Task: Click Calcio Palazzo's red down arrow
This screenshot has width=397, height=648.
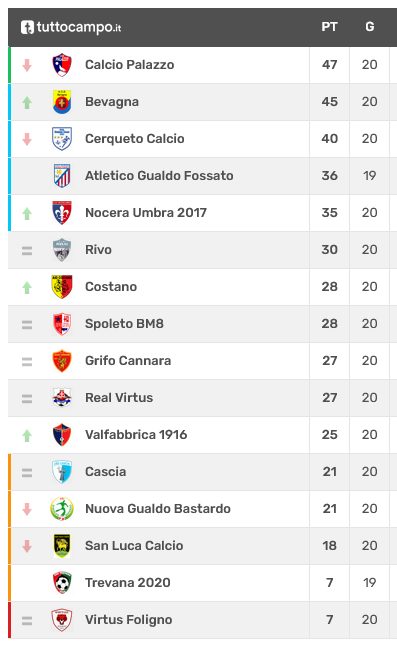Action: pyautogui.click(x=27, y=65)
